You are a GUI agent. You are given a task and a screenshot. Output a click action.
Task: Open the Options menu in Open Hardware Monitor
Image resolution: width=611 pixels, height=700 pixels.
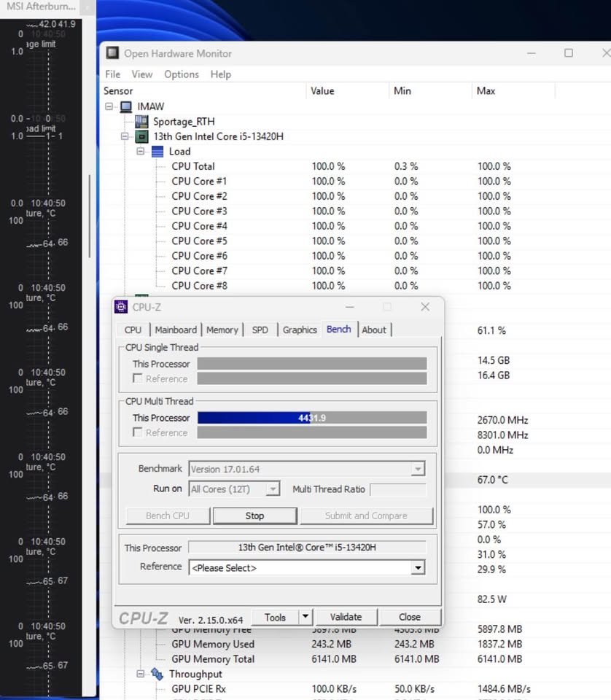pos(181,74)
